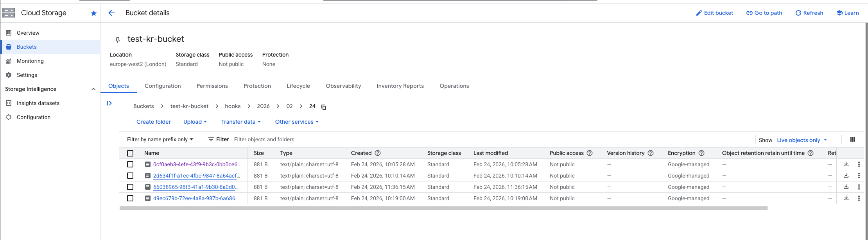
Task: Click the help icon next to Public access column
Action: click(590, 153)
